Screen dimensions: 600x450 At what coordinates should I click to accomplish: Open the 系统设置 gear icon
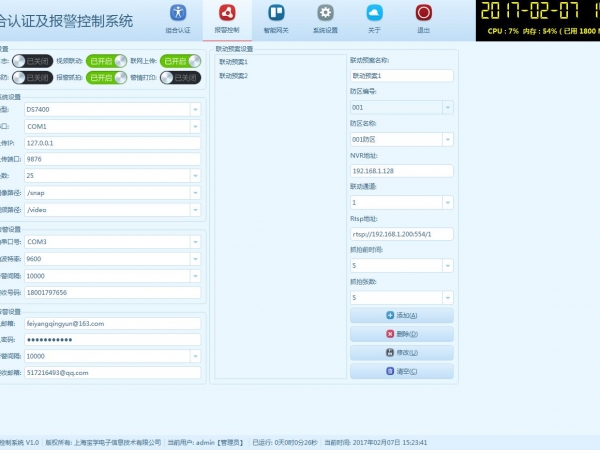point(325,17)
